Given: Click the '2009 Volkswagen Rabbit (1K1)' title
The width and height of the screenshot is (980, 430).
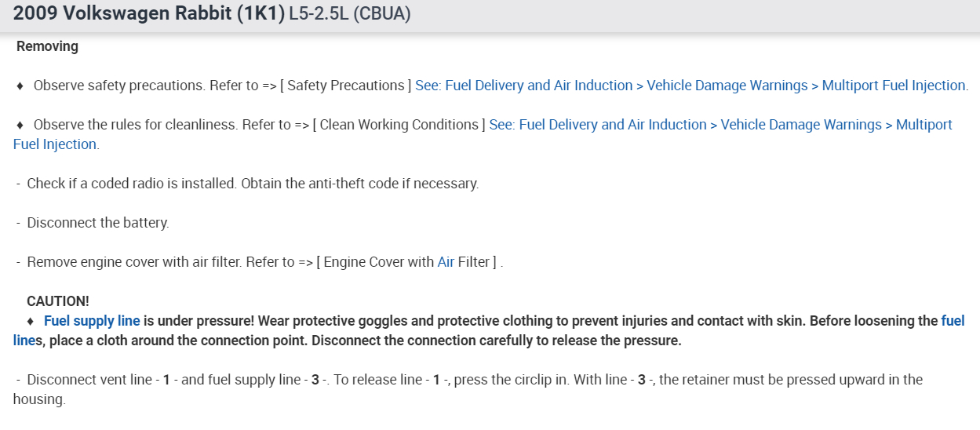Looking at the screenshot, I should [149, 14].
